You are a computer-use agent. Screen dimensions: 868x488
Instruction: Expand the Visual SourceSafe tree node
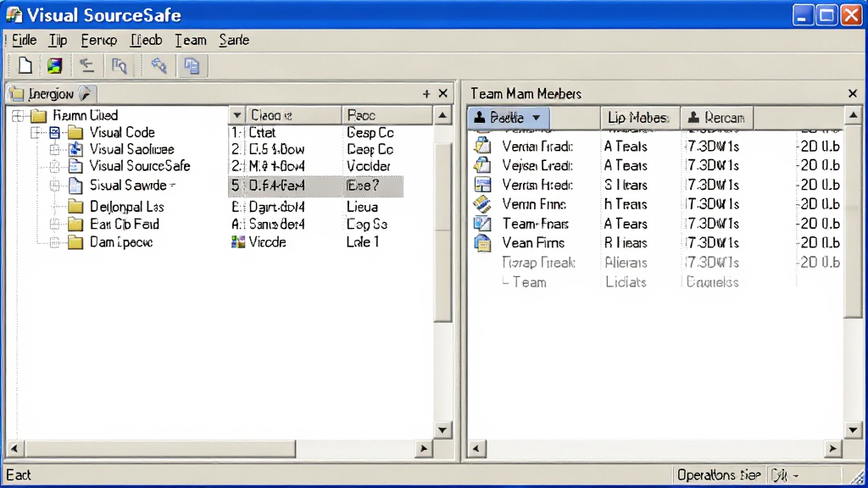point(55,166)
